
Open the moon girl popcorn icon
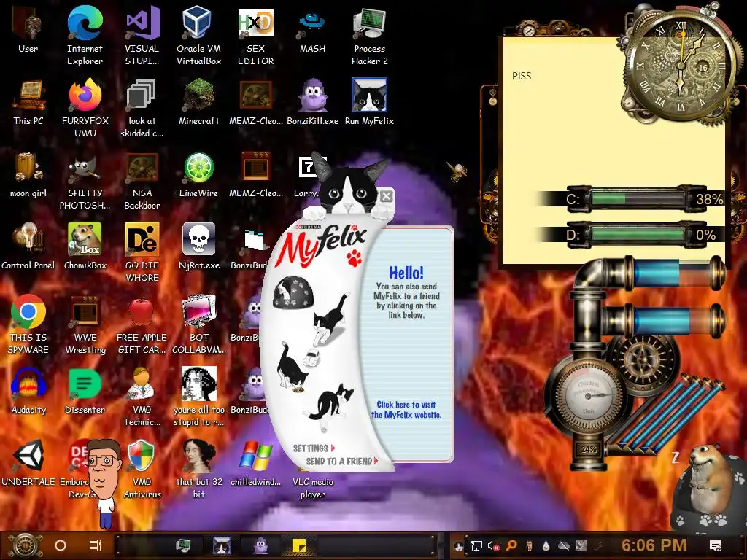click(x=27, y=168)
